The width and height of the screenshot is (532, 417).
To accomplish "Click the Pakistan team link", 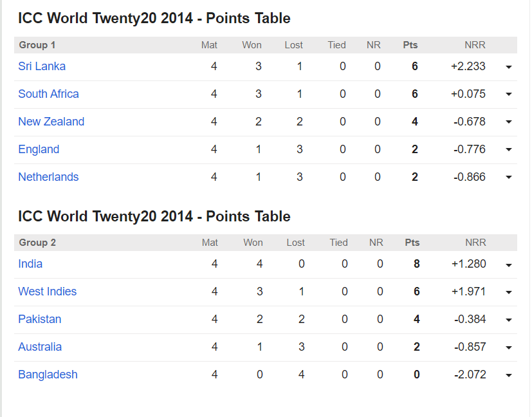I will tap(40, 319).
